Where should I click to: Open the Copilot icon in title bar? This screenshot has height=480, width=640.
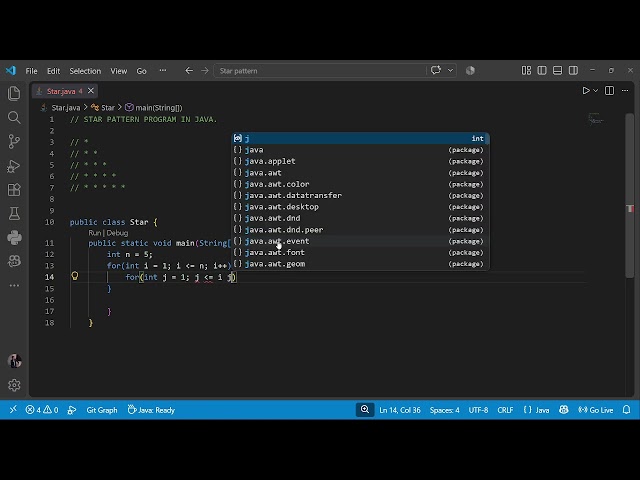pyautogui.click(x=470, y=71)
